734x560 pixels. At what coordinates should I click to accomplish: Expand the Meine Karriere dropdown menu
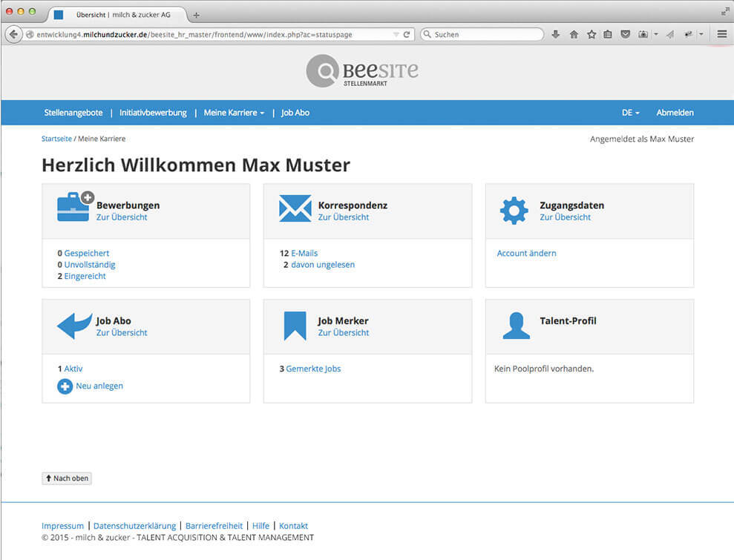click(234, 113)
